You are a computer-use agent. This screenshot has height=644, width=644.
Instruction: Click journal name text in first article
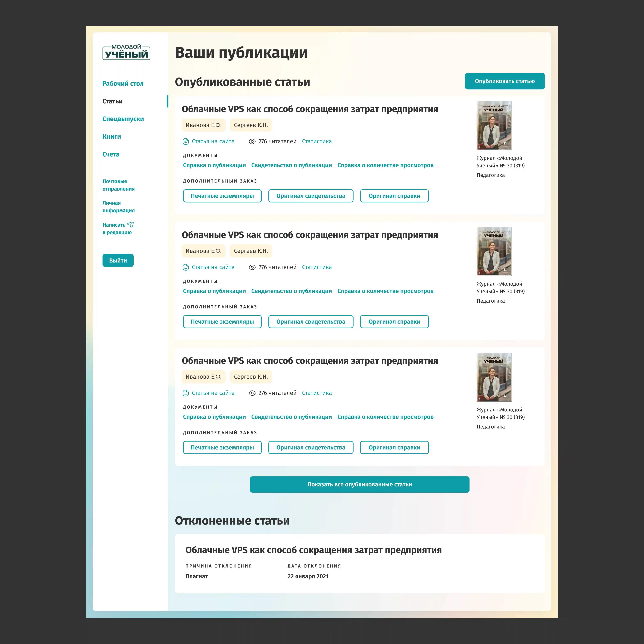click(x=501, y=162)
